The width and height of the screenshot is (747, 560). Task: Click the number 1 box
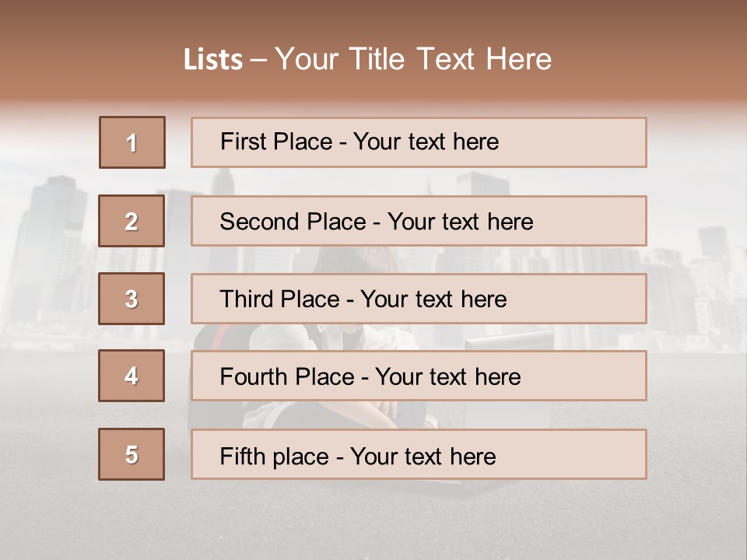click(132, 142)
